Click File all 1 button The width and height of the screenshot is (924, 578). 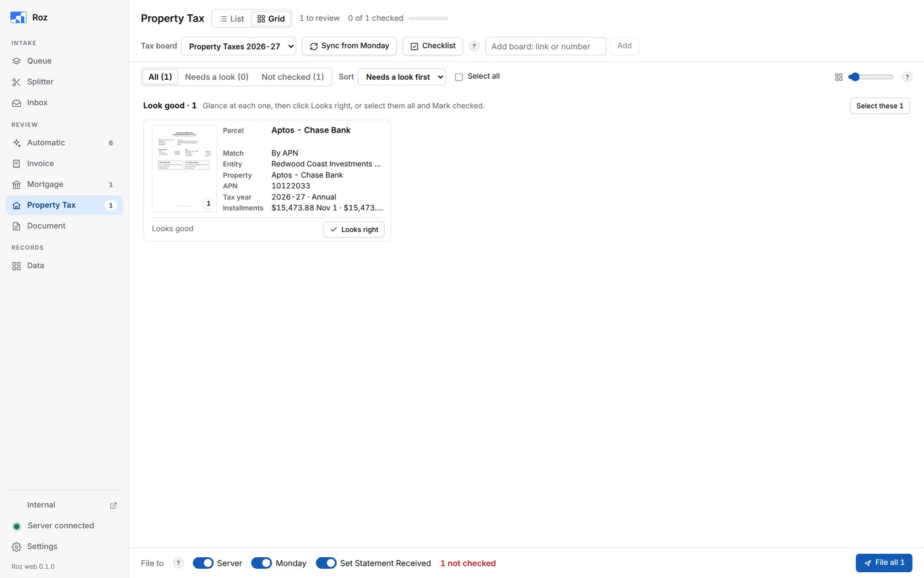(884, 563)
